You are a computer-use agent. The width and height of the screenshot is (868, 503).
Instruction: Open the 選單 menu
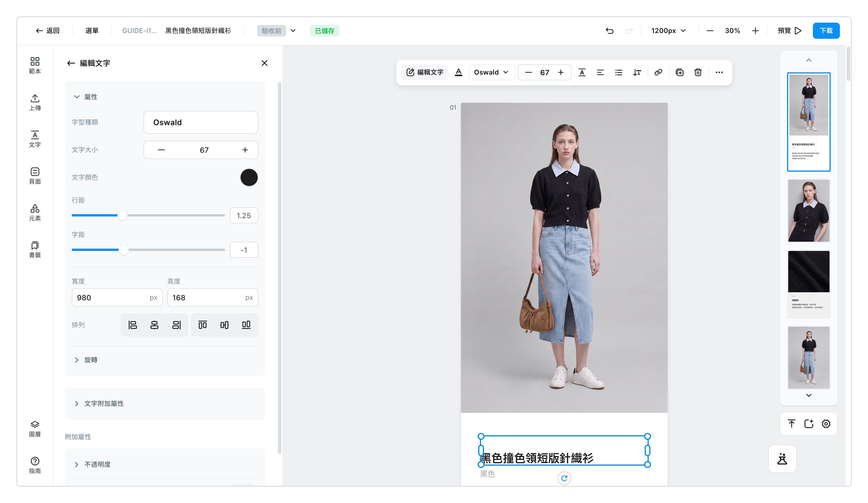click(92, 31)
